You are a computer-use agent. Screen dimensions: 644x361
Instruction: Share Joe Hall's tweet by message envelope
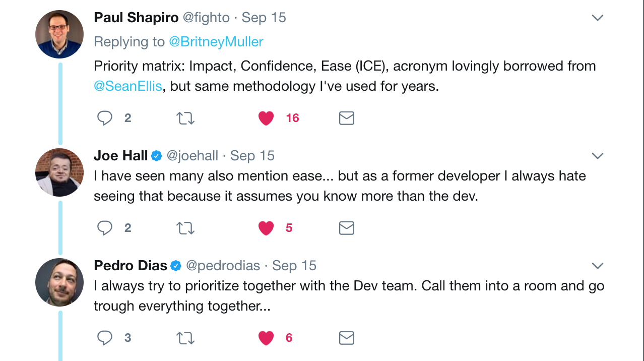347,228
